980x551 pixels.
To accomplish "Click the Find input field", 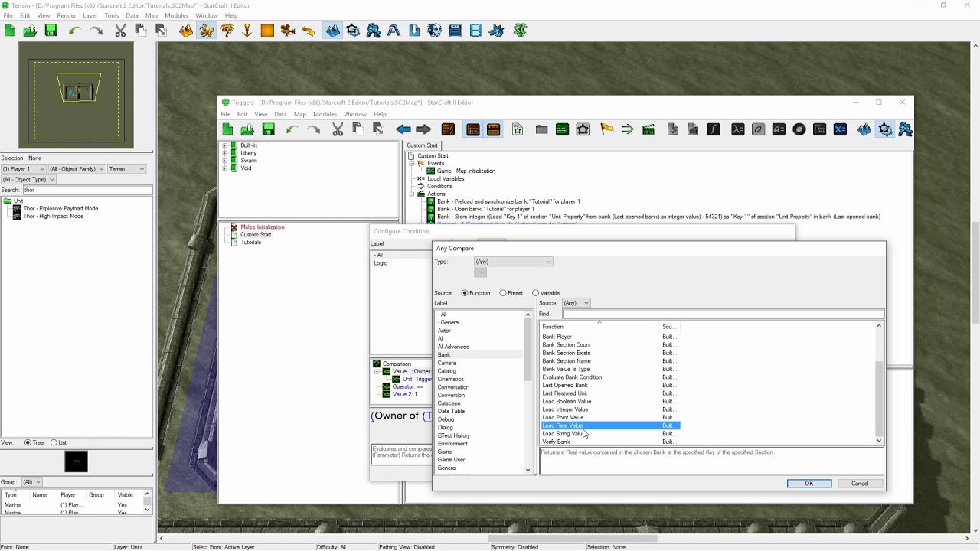I will pyautogui.click(x=723, y=314).
